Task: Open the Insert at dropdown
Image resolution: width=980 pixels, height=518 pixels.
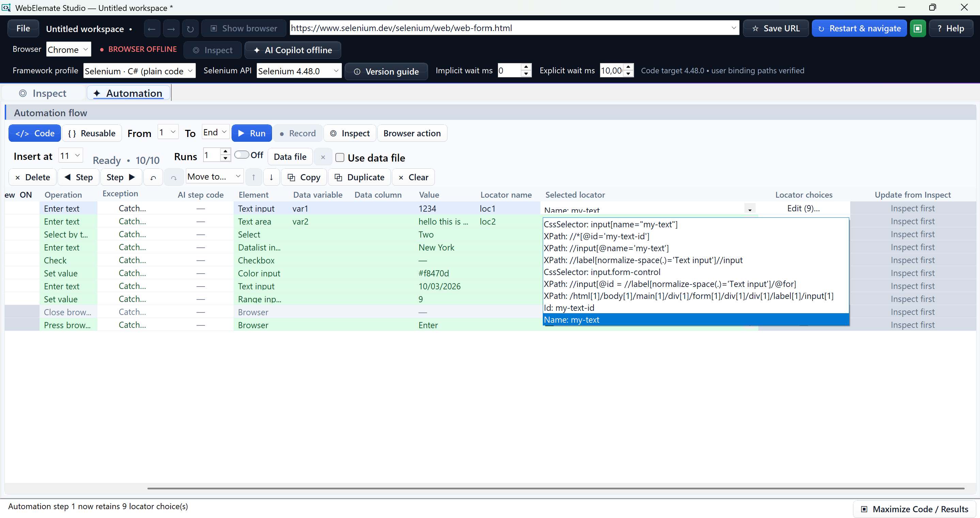Action: pos(71,156)
